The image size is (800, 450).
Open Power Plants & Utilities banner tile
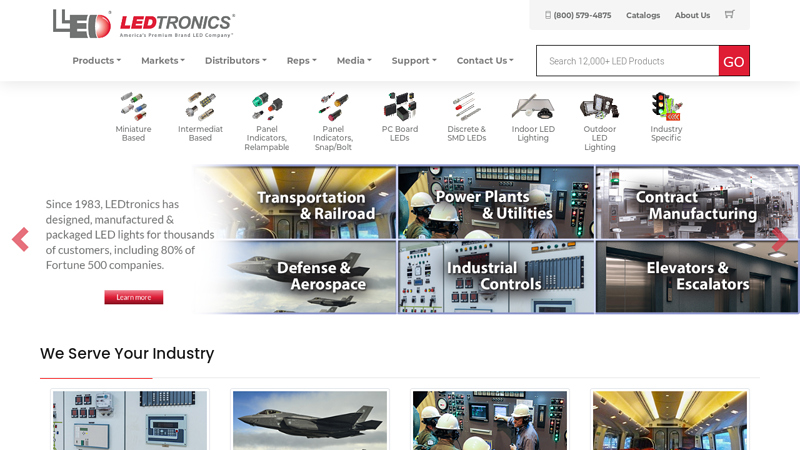tap(496, 203)
